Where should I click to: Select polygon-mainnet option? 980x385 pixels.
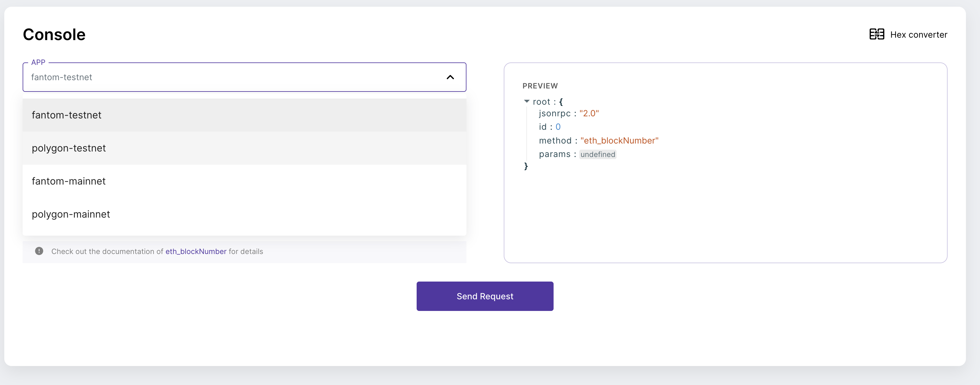click(x=244, y=215)
